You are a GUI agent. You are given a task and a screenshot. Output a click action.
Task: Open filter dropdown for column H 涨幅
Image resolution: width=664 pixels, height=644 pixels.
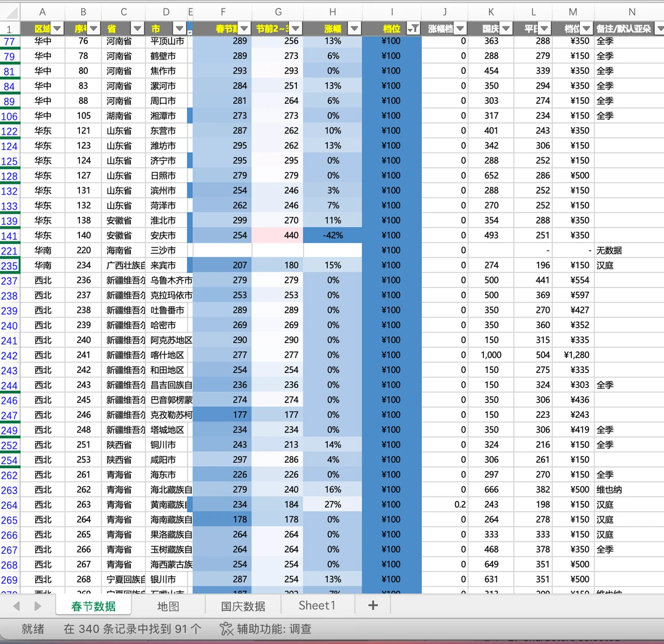click(354, 29)
